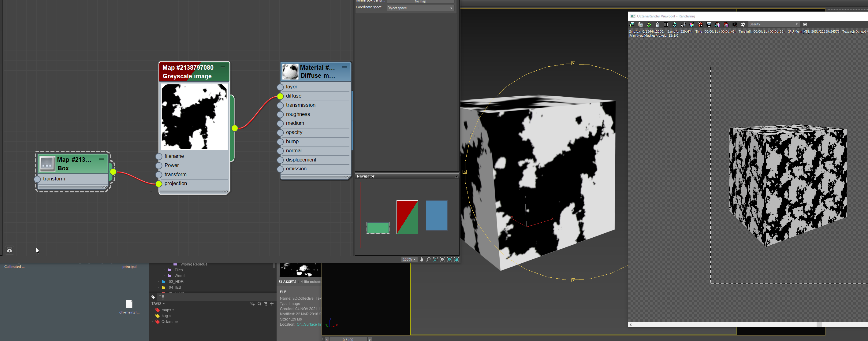This screenshot has height=341, width=868.
Task: Click the green Box node swatch in Navigator
Action: pyautogui.click(x=378, y=228)
